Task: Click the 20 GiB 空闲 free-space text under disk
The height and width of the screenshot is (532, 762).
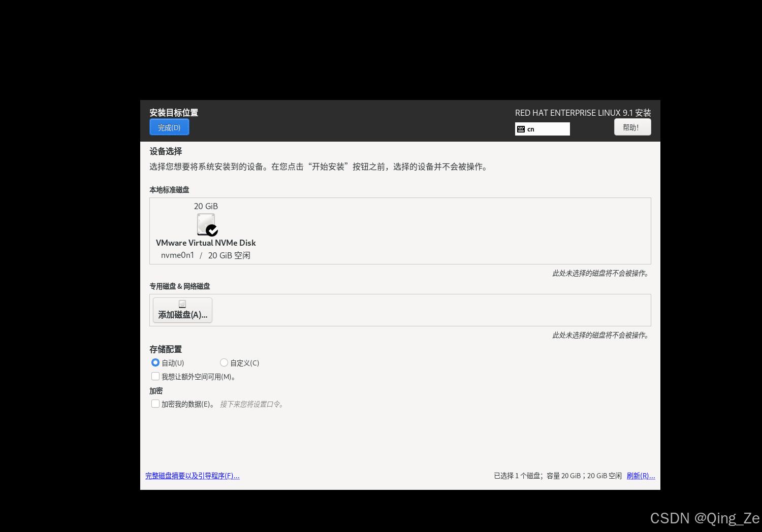Action: 229,255
